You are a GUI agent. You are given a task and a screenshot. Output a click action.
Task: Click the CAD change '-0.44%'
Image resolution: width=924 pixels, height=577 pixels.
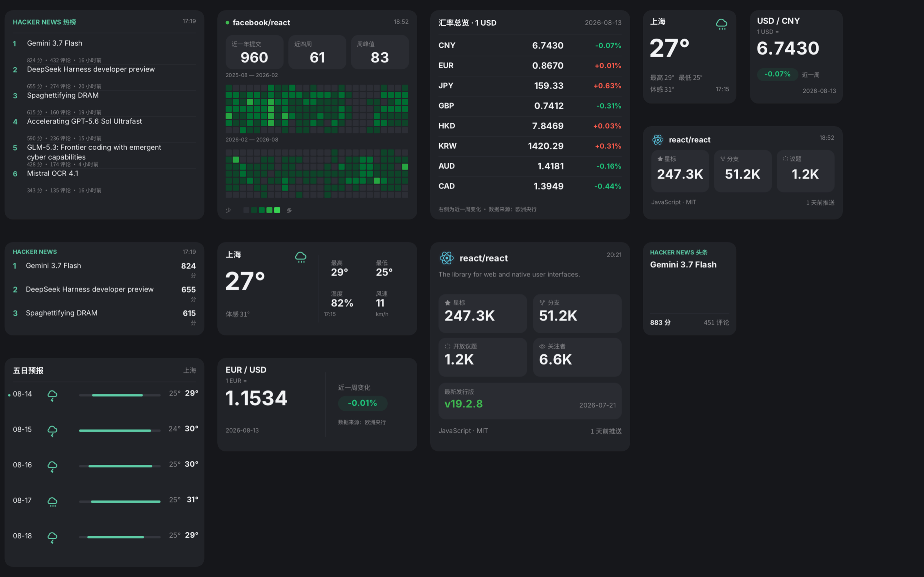[x=607, y=186]
